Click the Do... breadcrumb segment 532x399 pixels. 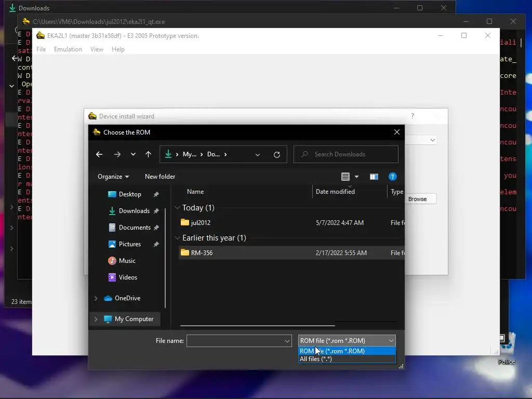coord(214,154)
